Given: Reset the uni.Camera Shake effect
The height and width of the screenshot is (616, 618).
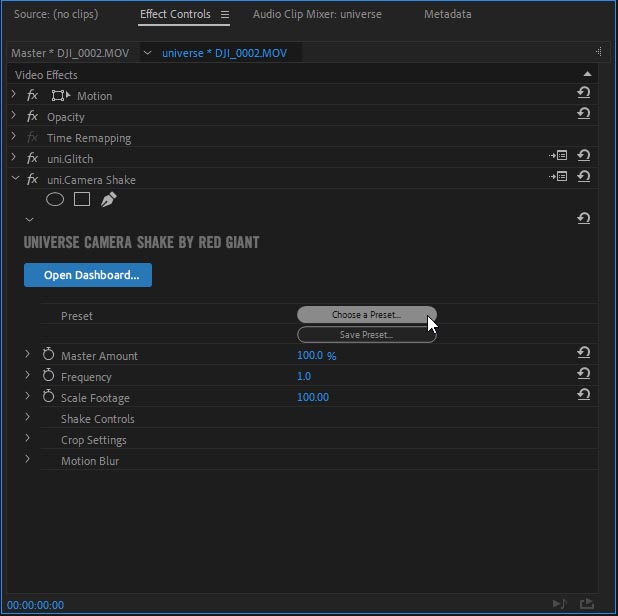Looking at the screenshot, I should (x=583, y=177).
